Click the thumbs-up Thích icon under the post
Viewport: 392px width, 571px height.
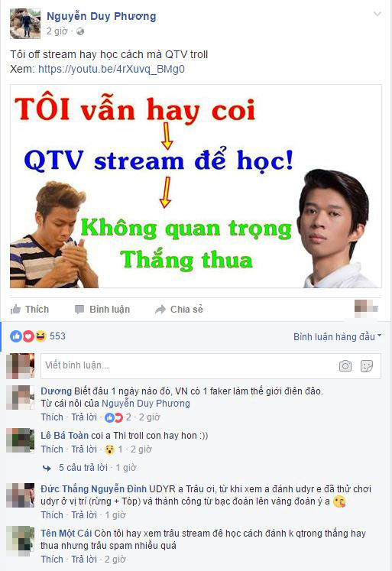(15, 310)
